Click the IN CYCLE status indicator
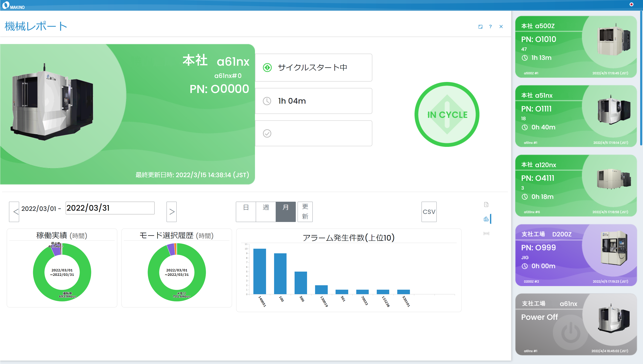643x364 pixels. pyautogui.click(x=447, y=115)
